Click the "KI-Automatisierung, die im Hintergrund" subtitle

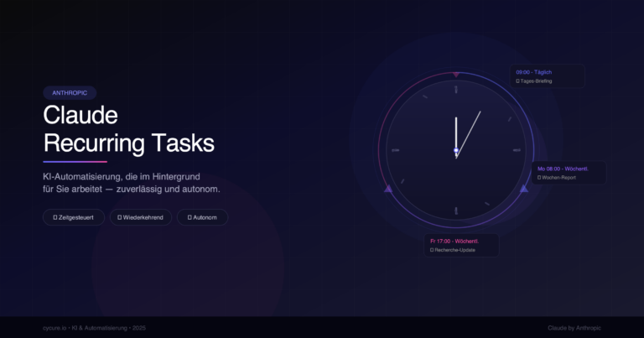point(122,177)
